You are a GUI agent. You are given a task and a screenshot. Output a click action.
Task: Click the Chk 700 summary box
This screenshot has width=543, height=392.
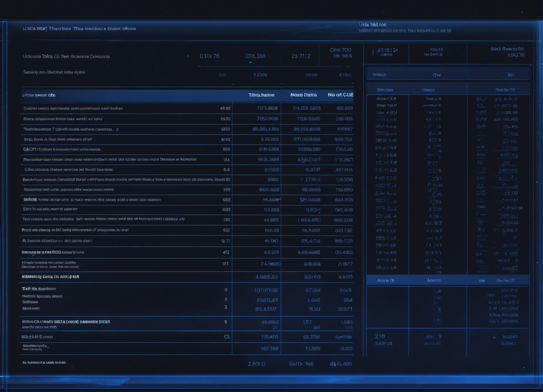(341, 53)
